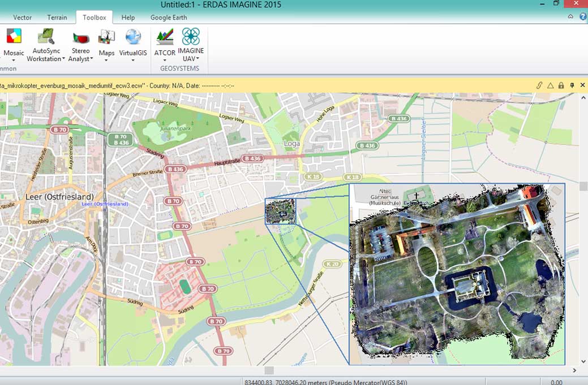
Task: Click the vertical scrollbar down arrow
Action: coord(583,361)
